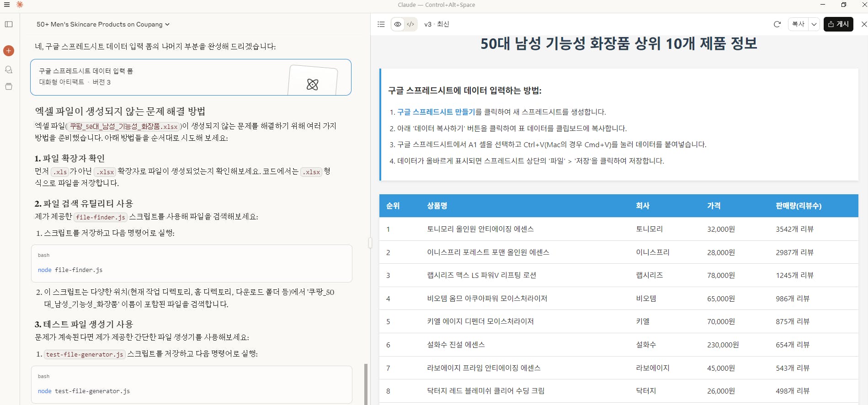Select 토니모리 올인원 안티에이징 에센스 cell
Viewport: 868px width, 405px height.
click(480, 229)
